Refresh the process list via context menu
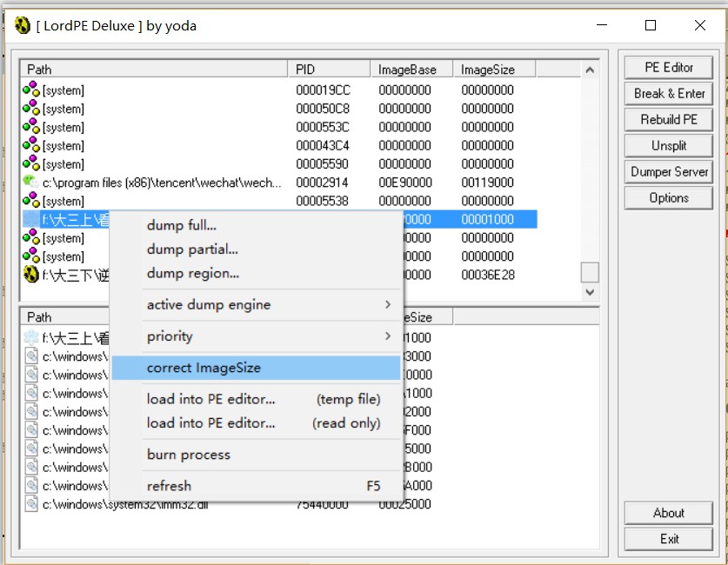 tap(169, 486)
